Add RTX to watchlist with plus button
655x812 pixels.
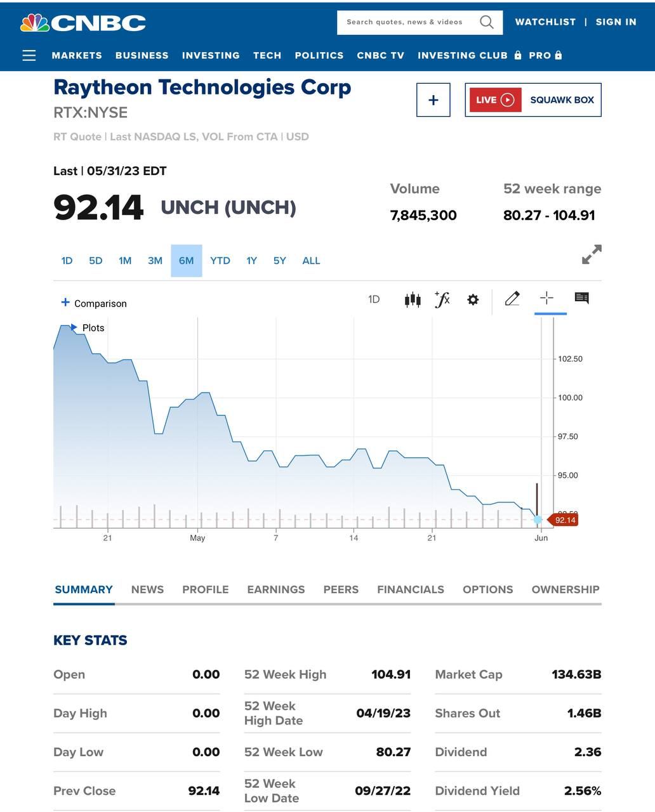click(x=433, y=100)
